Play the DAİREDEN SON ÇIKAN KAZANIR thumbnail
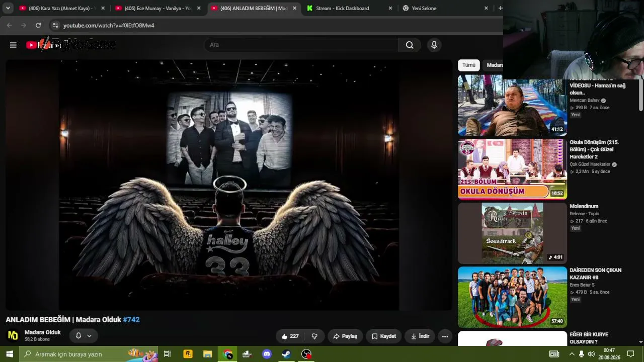644x362 pixels. (512, 297)
